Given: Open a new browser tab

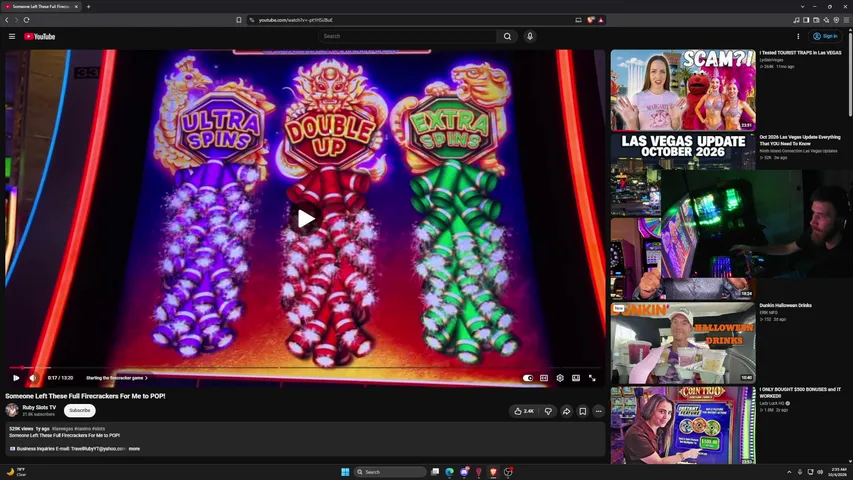Looking at the screenshot, I should (x=89, y=7).
